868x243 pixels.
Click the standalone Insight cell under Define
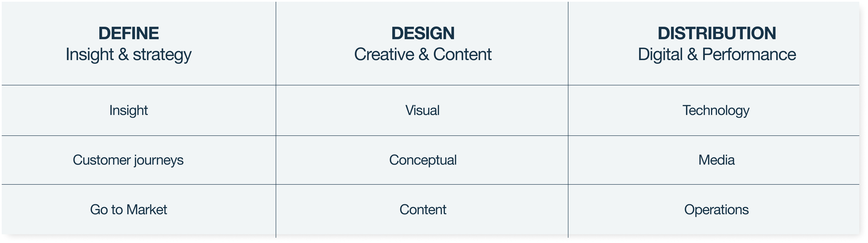click(128, 110)
